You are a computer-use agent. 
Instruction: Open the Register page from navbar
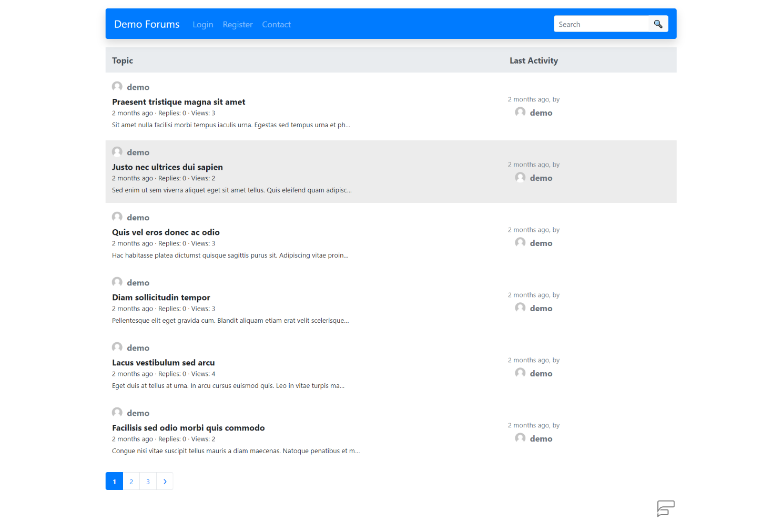pos(238,25)
